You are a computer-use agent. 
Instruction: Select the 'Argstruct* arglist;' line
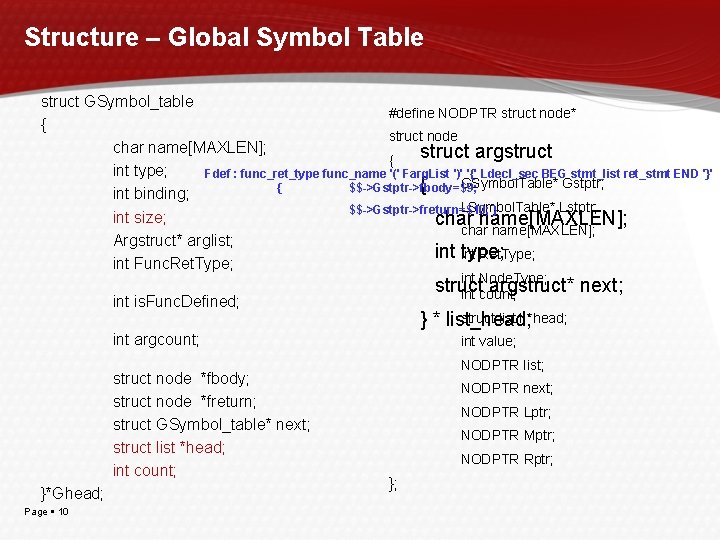pos(173,240)
